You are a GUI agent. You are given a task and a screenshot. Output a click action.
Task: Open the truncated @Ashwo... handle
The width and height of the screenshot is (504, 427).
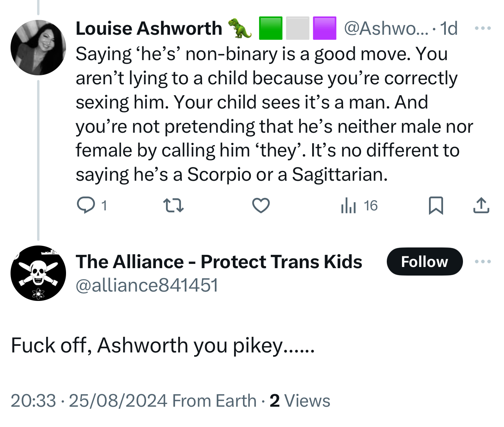tap(386, 28)
